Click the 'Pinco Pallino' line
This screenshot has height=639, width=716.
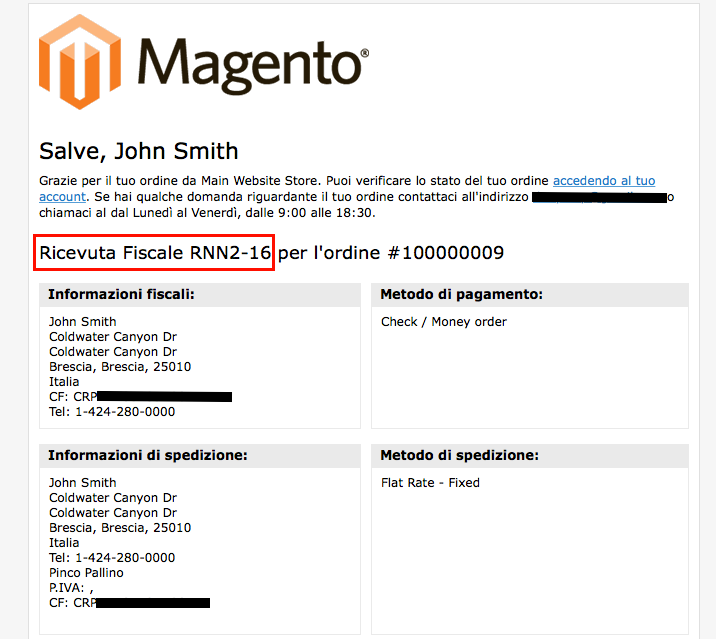(86, 573)
